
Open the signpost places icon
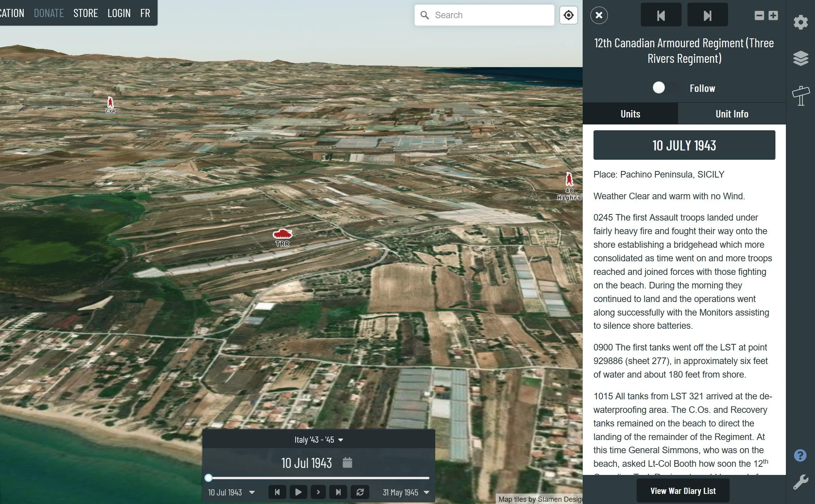[801, 95]
